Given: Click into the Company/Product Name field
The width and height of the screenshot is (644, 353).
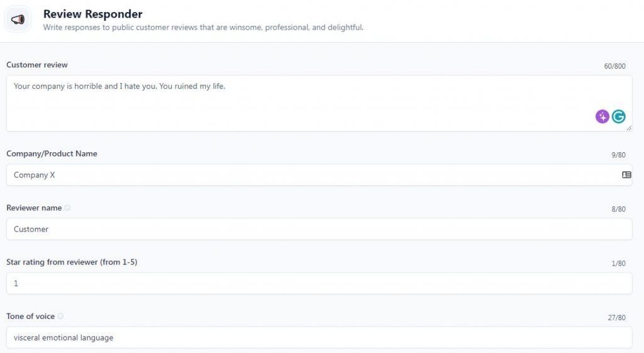Looking at the screenshot, I should click(319, 175).
